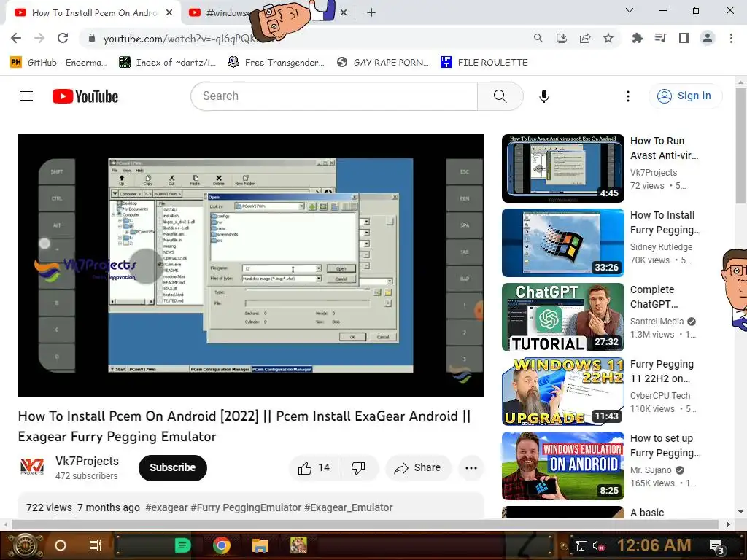Bookmark this page with the star icon

tap(608, 38)
